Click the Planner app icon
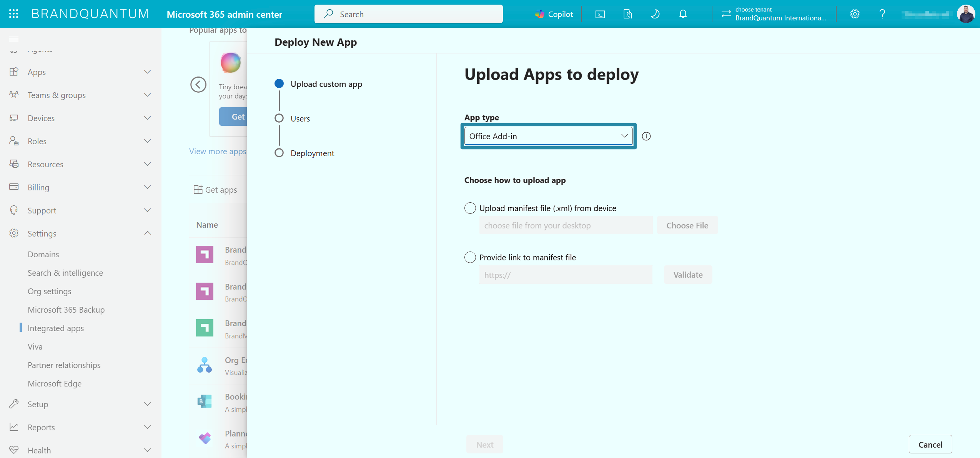 [x=205, y=438]
